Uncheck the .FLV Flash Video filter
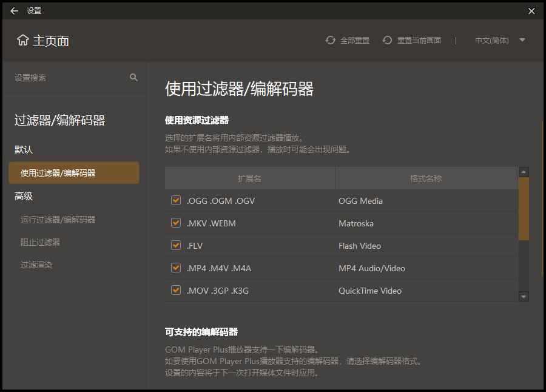The height and width of the screenshot is (392, 546). [175, 245]
